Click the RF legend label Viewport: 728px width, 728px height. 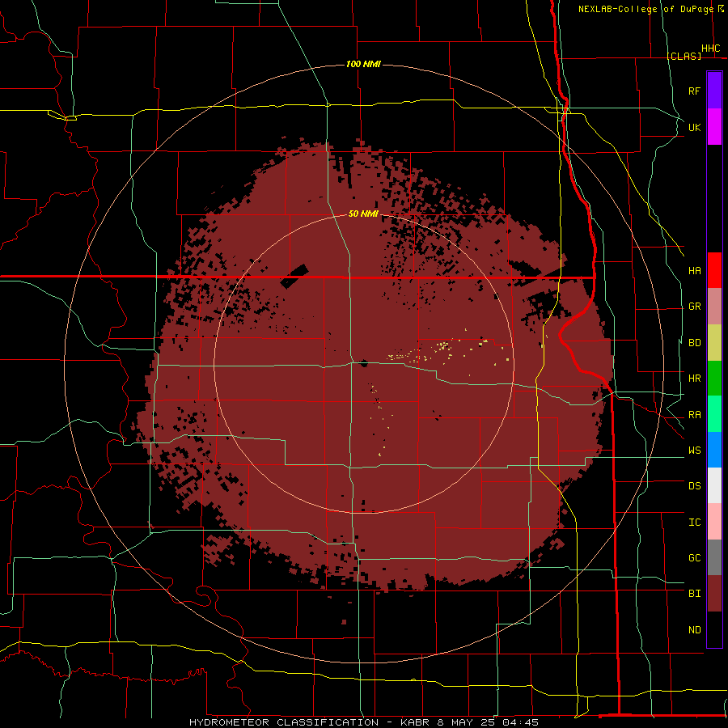coord(694,91)
